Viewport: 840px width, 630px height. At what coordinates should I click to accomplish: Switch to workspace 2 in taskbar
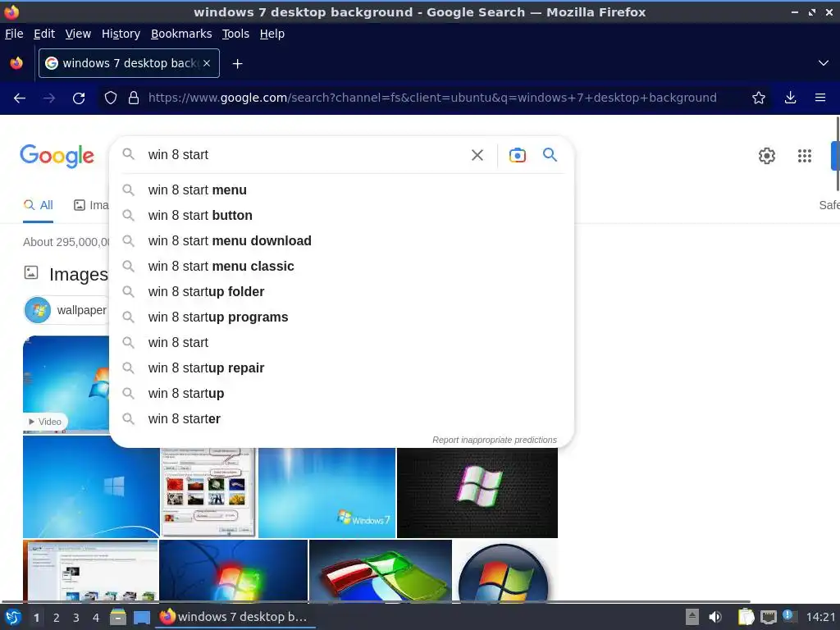(x=57, y=618)
